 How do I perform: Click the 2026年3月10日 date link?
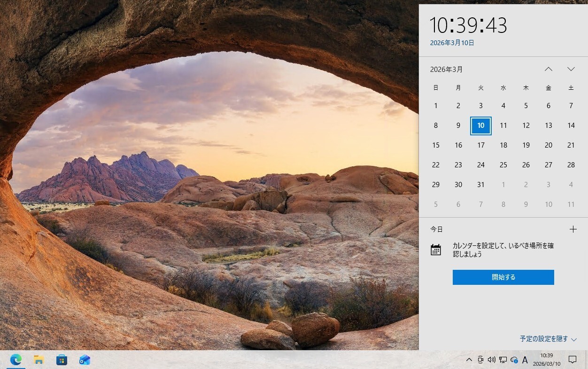452,43
